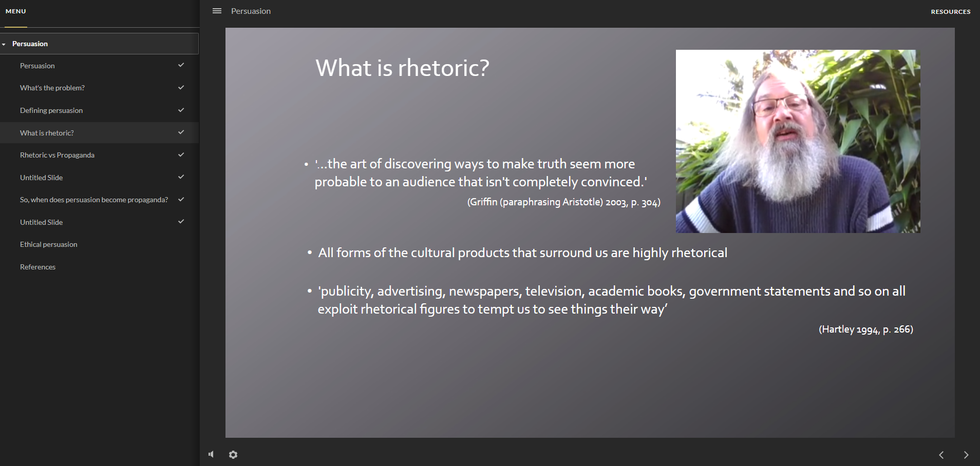Click the 'What is rhetoric?' slide heading

pos(402,68)
